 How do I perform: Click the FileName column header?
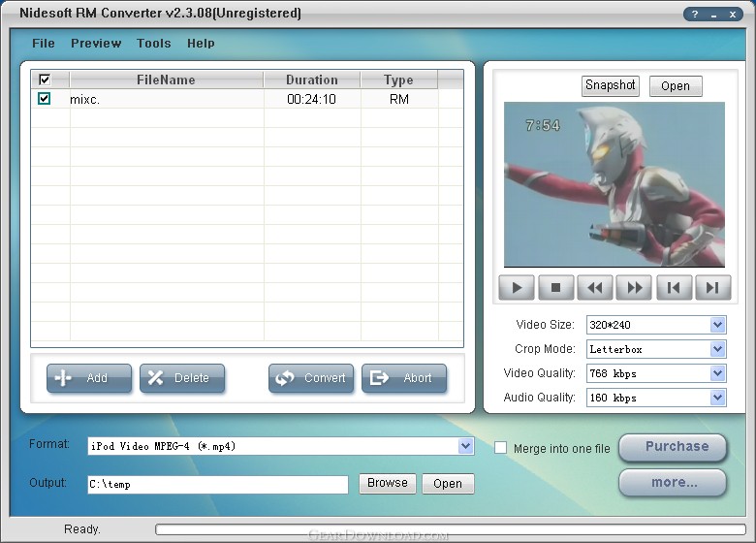167,80
